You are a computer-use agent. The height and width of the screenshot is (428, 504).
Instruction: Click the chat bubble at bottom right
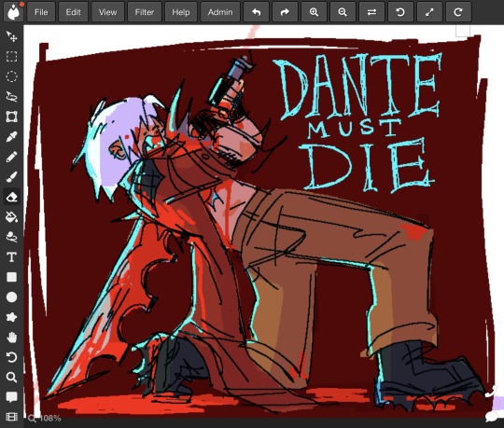pos(492,417)
